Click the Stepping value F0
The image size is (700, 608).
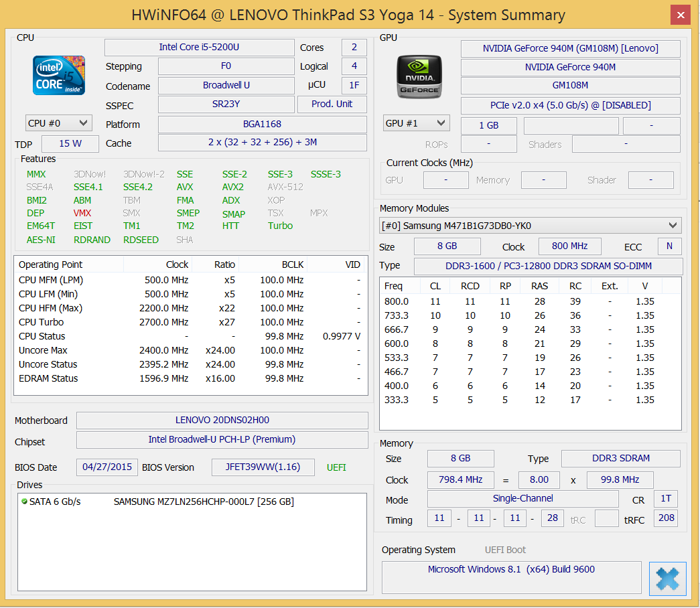point(226,66)
